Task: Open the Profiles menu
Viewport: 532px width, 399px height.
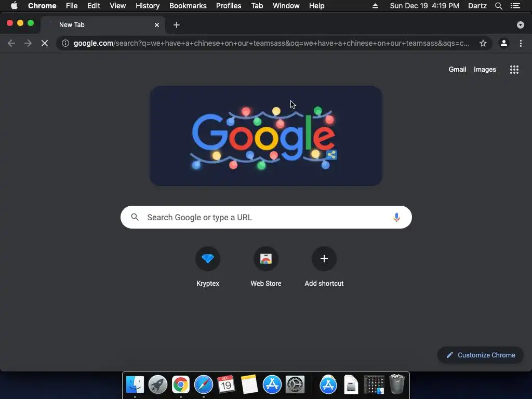Action: click(x=229, y=6)
